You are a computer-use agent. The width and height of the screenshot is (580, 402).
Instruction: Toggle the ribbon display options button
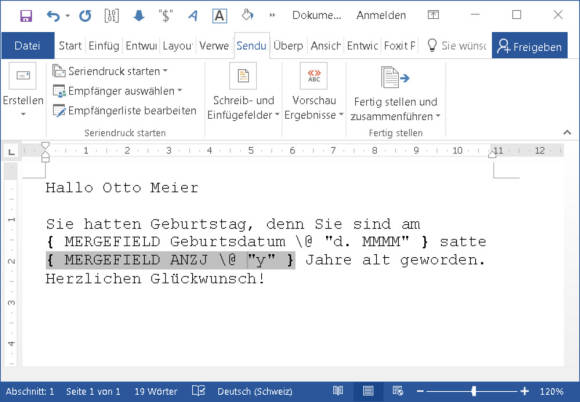[433, 15]
